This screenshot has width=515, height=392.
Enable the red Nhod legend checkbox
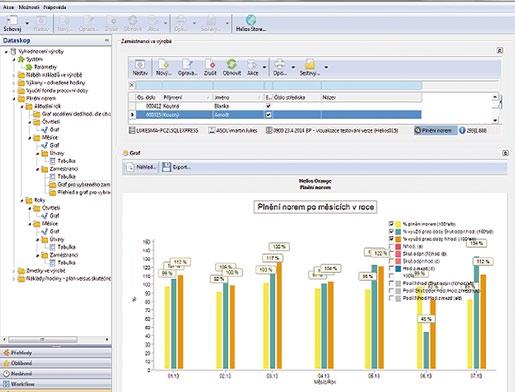(x=391, y=246)
